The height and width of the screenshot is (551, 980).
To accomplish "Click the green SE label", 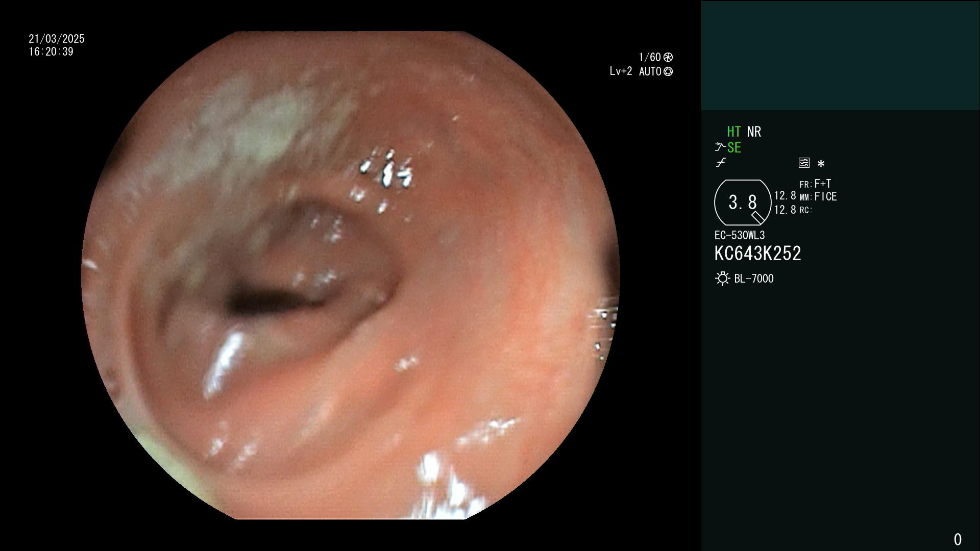I will [x=734, y=148].
